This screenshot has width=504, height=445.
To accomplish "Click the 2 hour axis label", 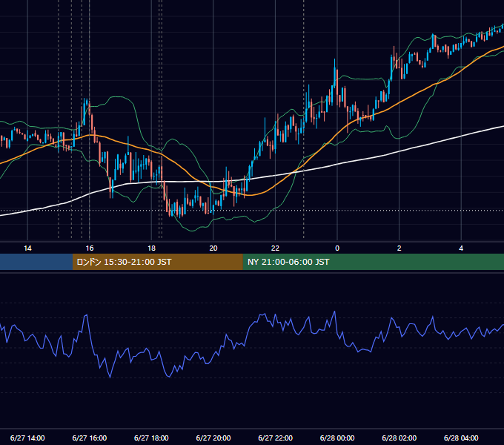I will [x=399, y=248].
